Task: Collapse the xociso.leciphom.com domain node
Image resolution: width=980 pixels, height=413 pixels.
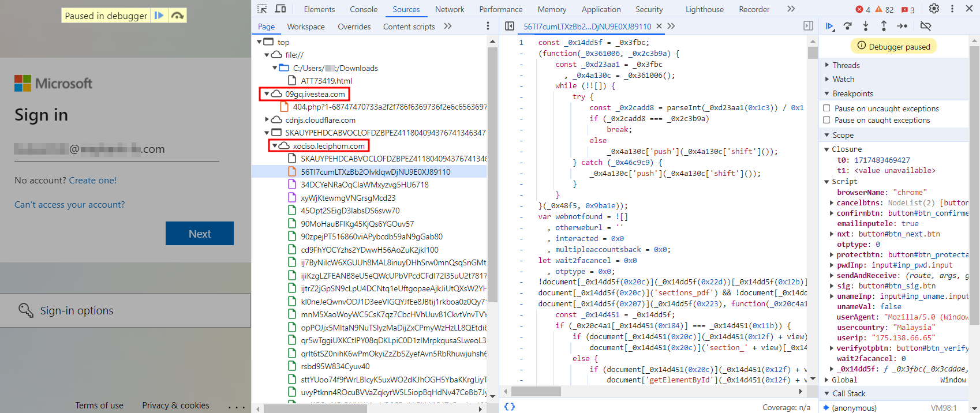Action: pos(275,146)
